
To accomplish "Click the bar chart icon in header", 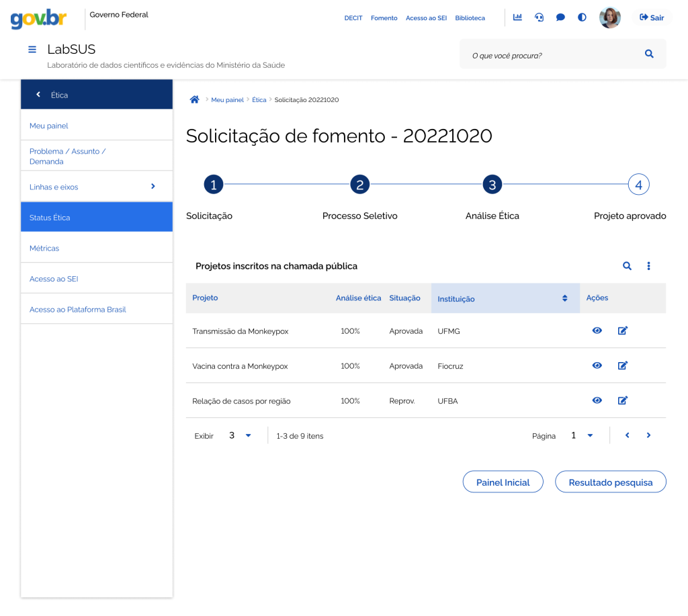I will 517,17.
